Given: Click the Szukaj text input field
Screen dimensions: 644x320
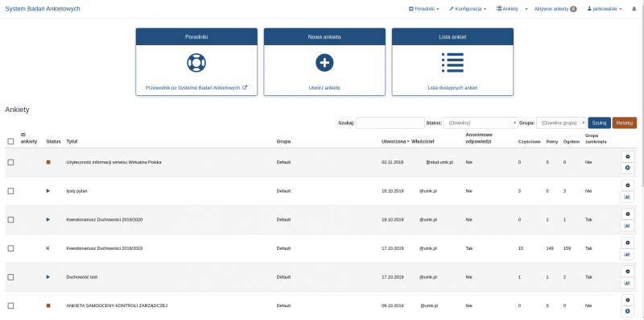Looking at the screenshot, I should [x=390, y=123].
